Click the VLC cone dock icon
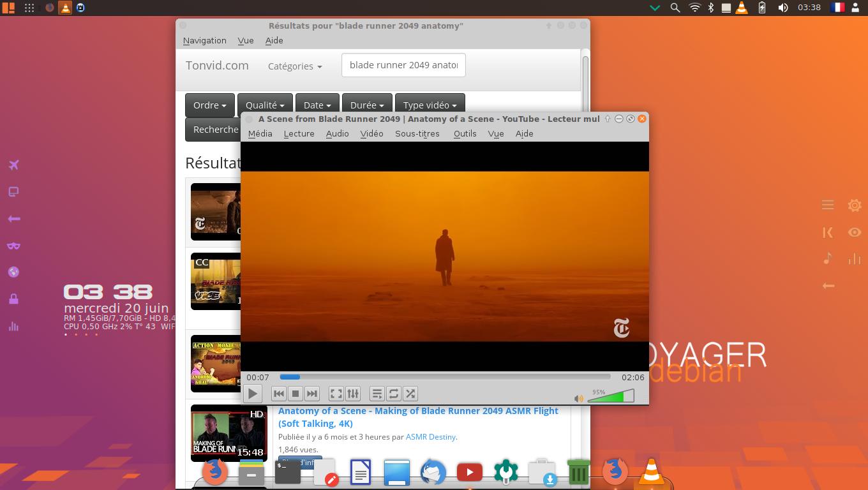This screenshot has height=490, width=868. (652, 471)
